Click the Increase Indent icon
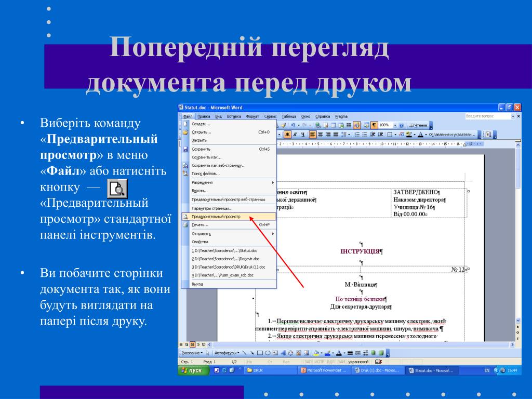The image size is (532, 399). coord(380,135)
